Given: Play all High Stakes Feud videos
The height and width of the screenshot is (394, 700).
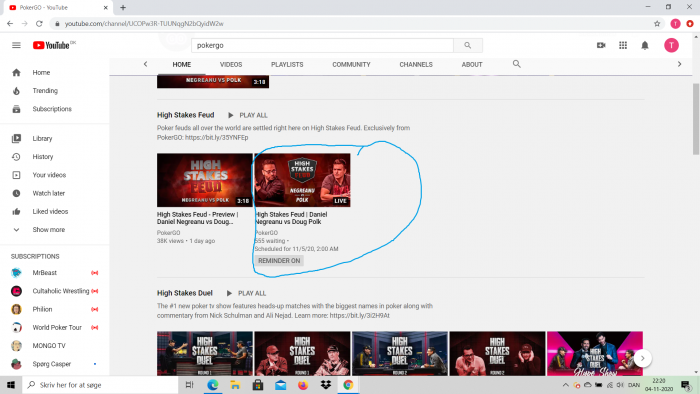Looking at the screenshot, I should 248,115.
